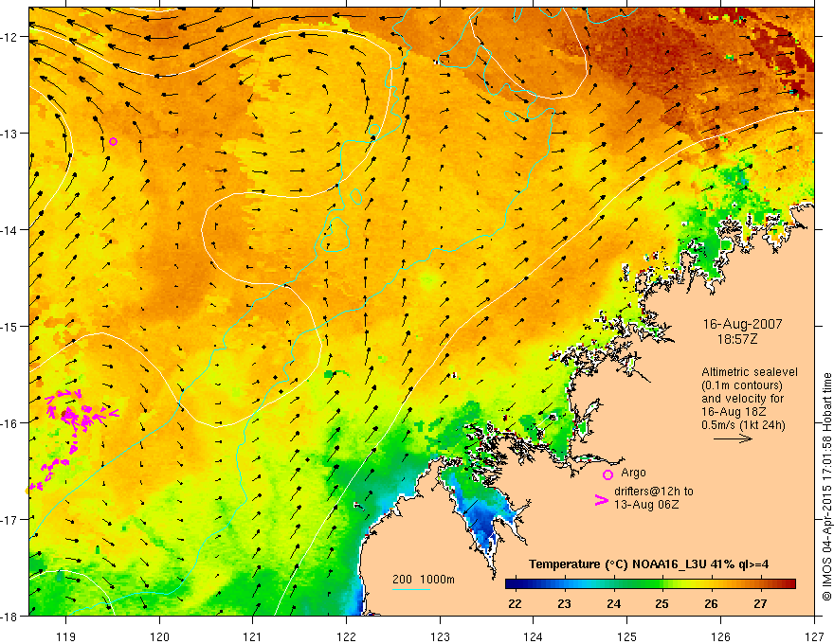Click latitude axis label -15

pyautogui.click(x=10, y=326)
